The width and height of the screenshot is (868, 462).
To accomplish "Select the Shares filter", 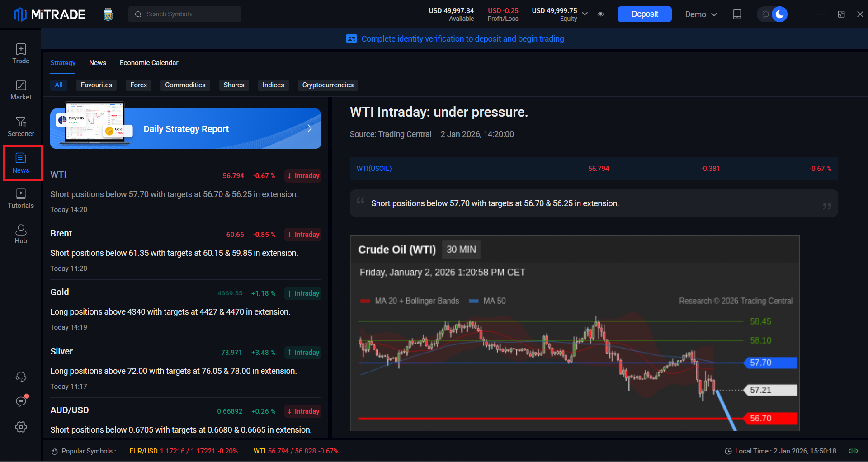I will click(234, 85).
